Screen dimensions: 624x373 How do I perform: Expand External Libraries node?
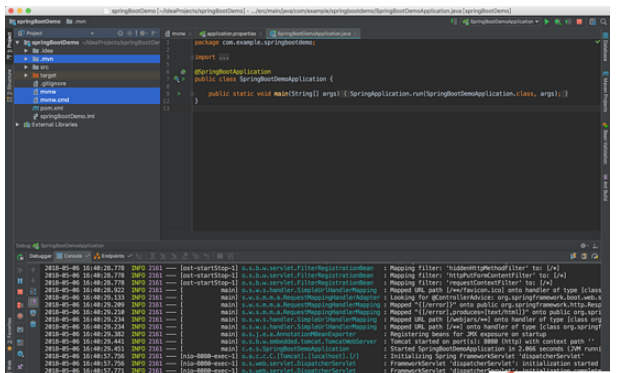tap(18, 125)
